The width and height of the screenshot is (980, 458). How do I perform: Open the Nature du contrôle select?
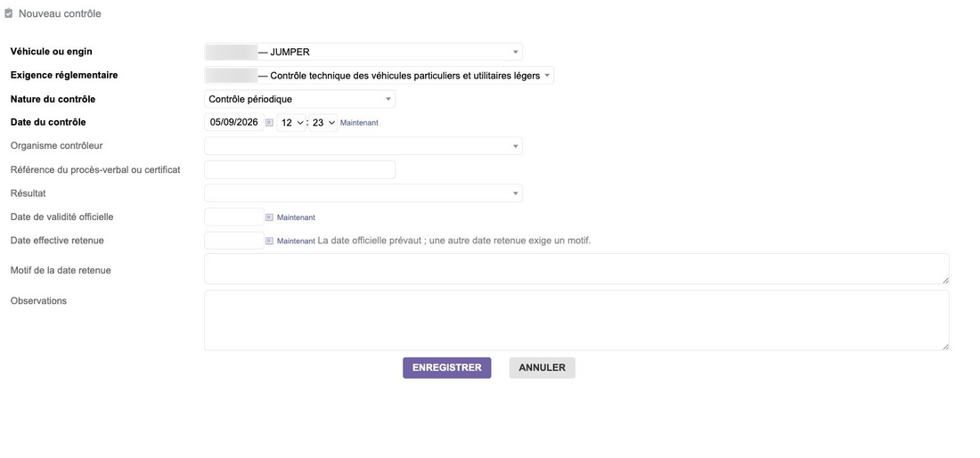coord(300,99)
